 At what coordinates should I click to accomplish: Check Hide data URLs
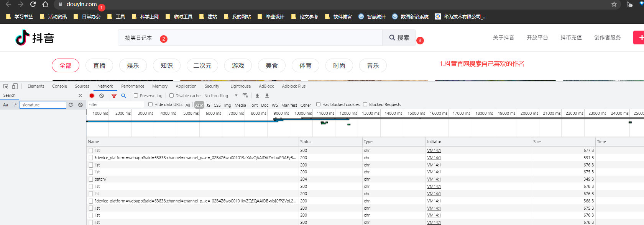point(150,104)
